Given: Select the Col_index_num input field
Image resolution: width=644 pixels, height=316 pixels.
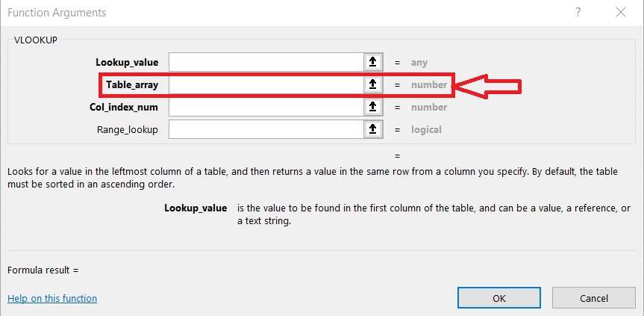Looking at the screenshot, I should (x=265, y=107).
